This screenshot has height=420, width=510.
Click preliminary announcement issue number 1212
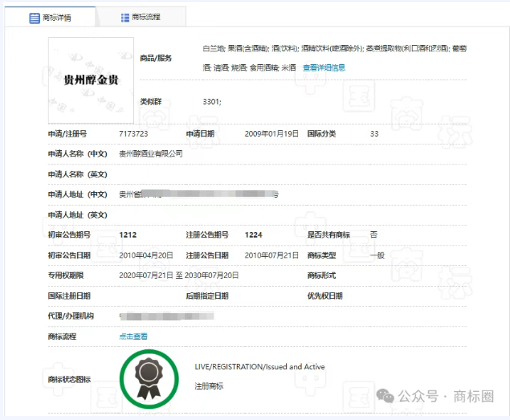click(128, 234)
